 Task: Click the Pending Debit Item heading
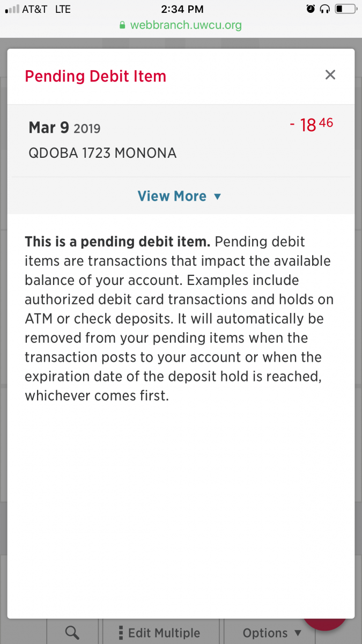click(95, 76)
